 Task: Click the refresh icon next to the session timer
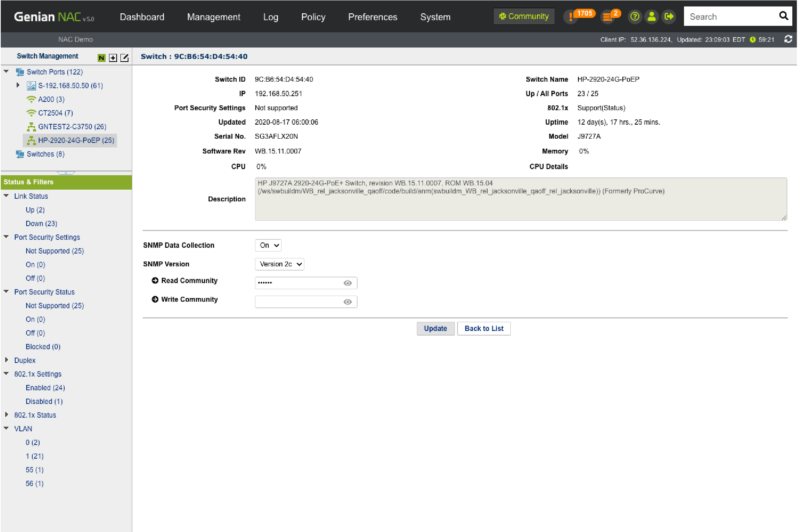(788, 39)
